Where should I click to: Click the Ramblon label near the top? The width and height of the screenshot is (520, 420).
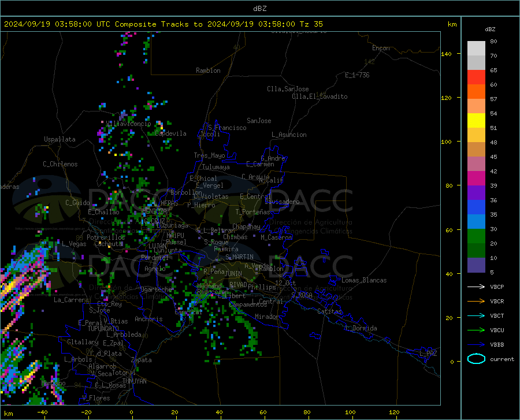point(208,70)
